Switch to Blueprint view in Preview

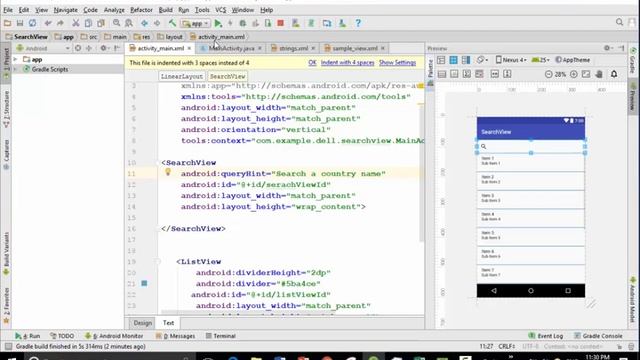tap(453, 60)
